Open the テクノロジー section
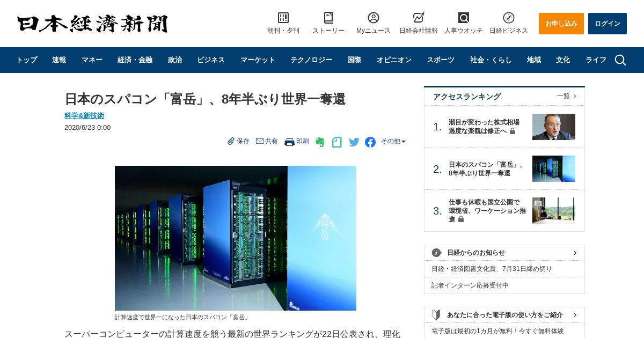 [x=311, y=60]
